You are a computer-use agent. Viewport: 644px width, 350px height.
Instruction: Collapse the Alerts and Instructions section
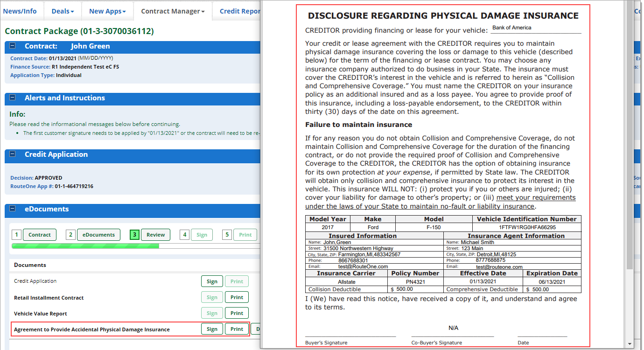point(13,98)
